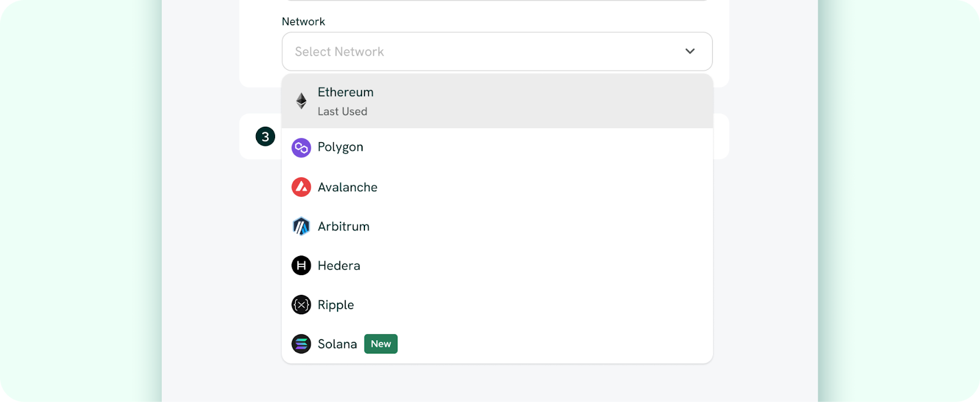Pick Ripple from the dropdown list
The width and height of the screenshot is (980, 402).
pyautogui.click(x=497, y=305)
